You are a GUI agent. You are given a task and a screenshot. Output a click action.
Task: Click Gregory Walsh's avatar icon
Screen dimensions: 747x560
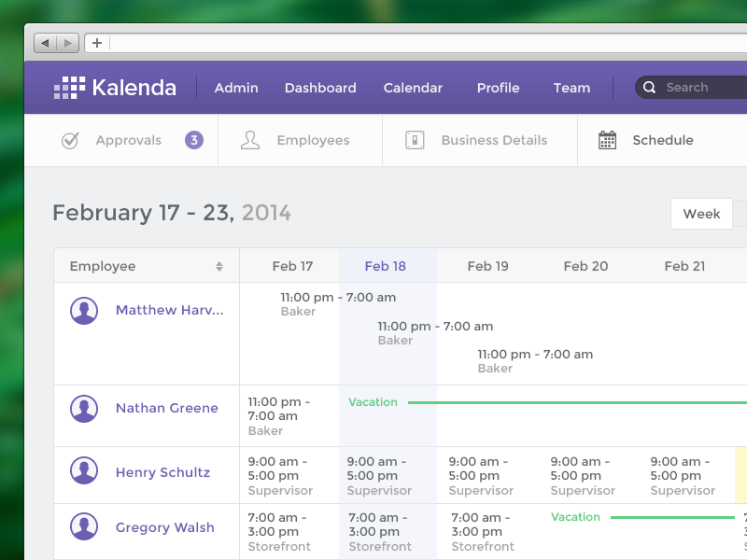84,527
